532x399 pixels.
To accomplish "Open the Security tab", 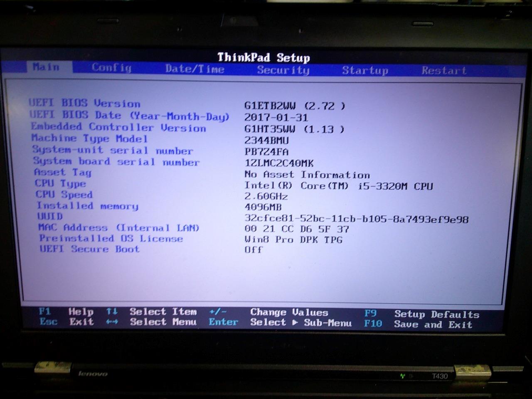I will point(283,70).
